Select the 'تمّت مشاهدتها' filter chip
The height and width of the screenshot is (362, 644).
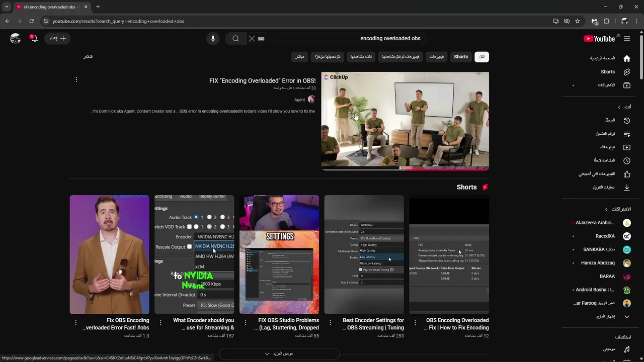tap(361, 57)
